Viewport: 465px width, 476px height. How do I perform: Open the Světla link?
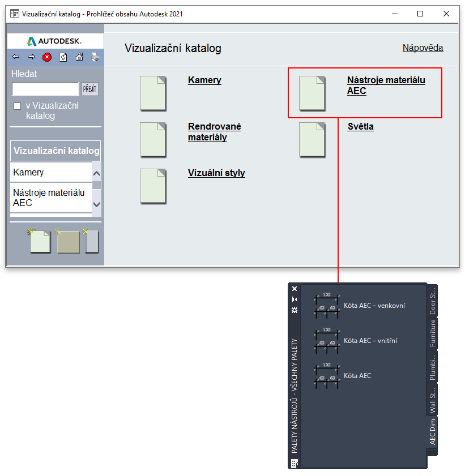[x=361, y=127]
